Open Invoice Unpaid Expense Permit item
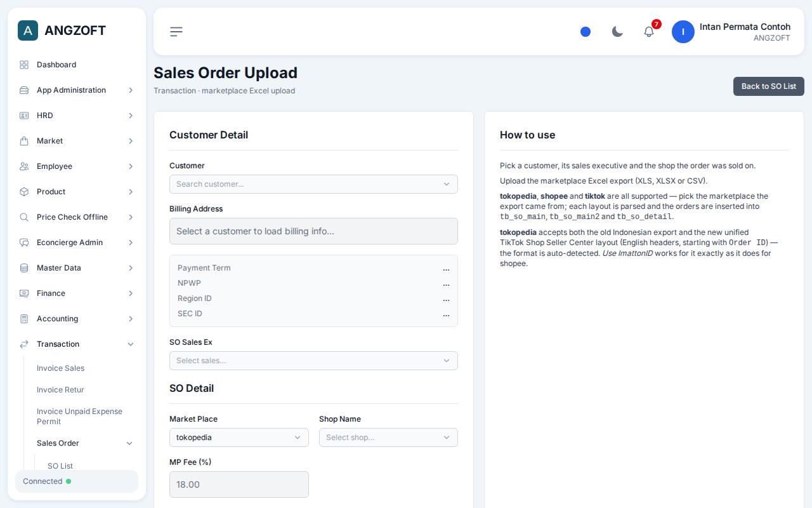The height and width of the screenshot is (508, 812). (79, 417)
